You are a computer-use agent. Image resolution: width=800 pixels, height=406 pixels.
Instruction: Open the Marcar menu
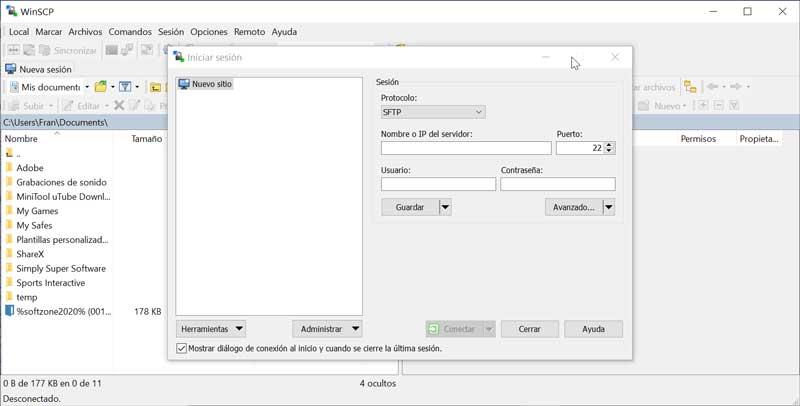click(x=48, y=32)
